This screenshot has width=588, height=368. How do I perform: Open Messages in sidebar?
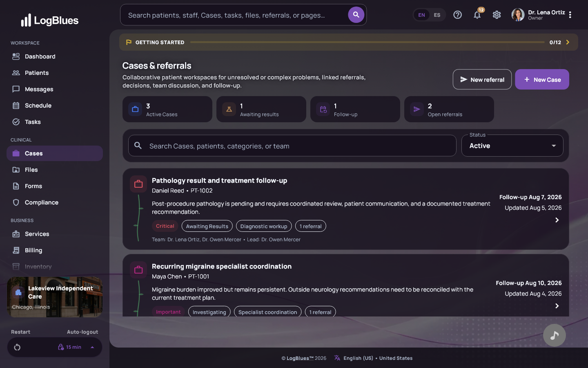click(x=55, y=89)
